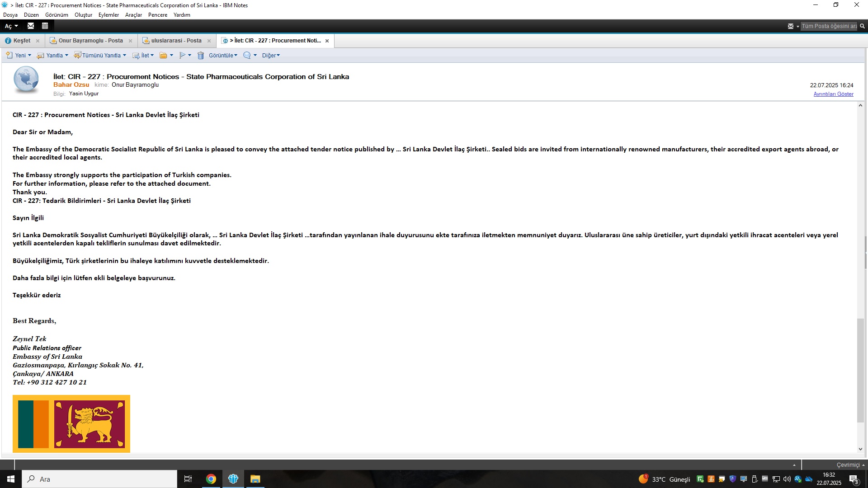Image resolution: width=868 pixels, height=488 pixels.
Task: Open the Araçlar menu
Action: [133, 15]
